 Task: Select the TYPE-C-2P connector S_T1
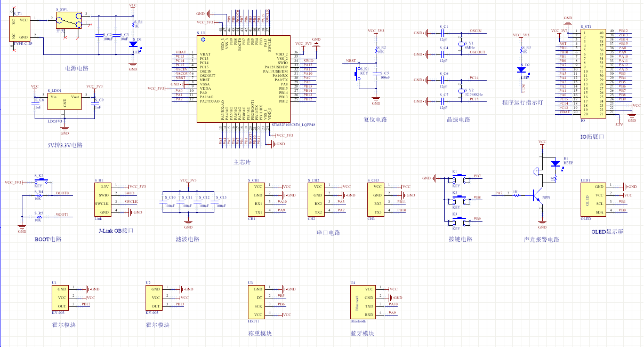coord(21,29)
